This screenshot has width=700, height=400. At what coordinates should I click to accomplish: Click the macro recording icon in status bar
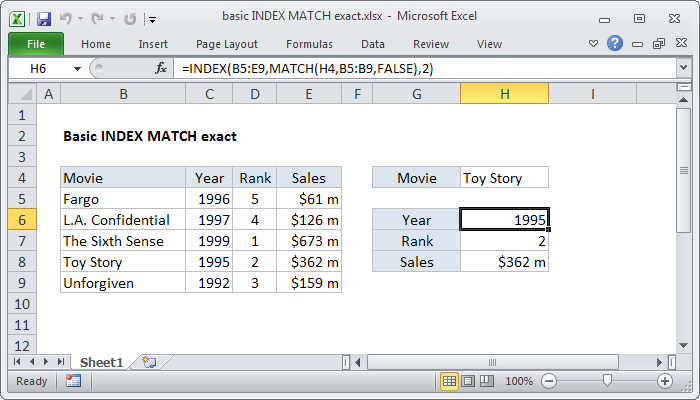(x=73, y=381)
